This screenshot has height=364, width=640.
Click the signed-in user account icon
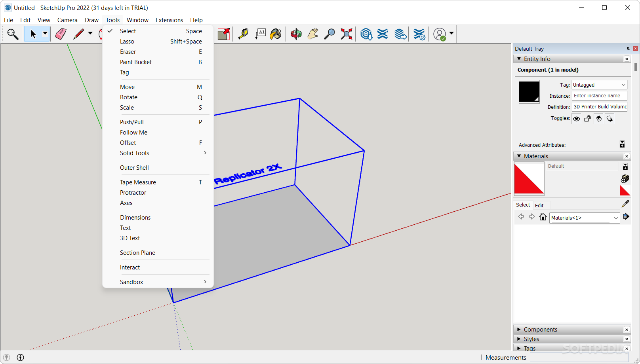tap(440, 34)
